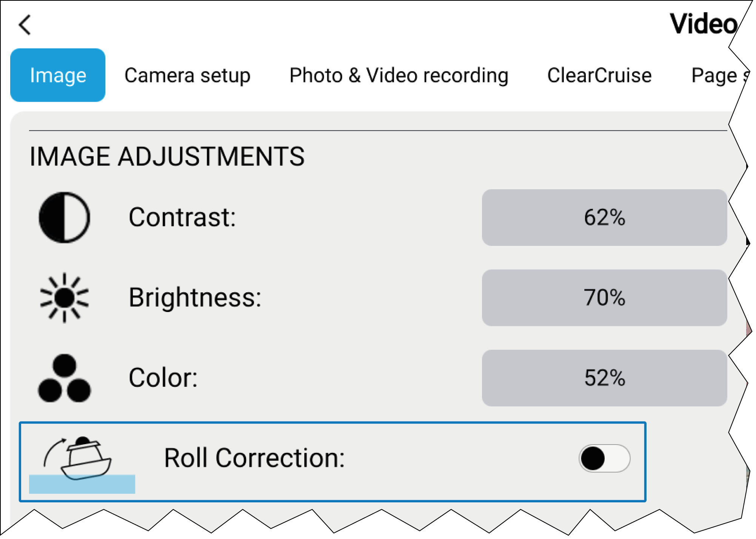
Task: Click the Roll Correction label
Action: (x=254, y=458)
